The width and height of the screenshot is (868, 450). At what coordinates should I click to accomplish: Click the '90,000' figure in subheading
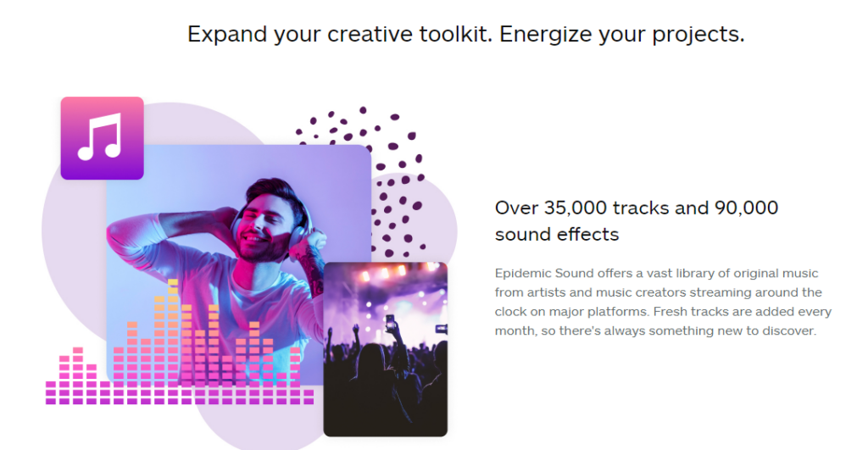tap(746, 208)
